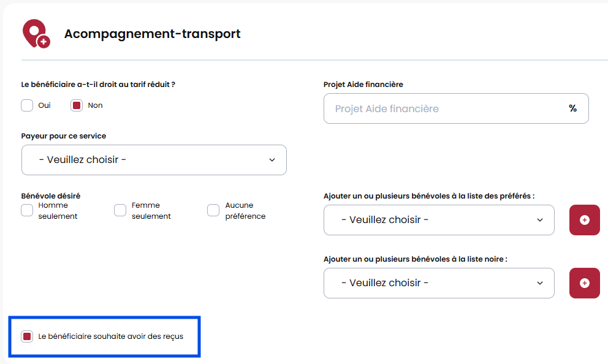Expand the liste des préférés volunteer dropdown

pyautogui.click(x=438, y=220)
